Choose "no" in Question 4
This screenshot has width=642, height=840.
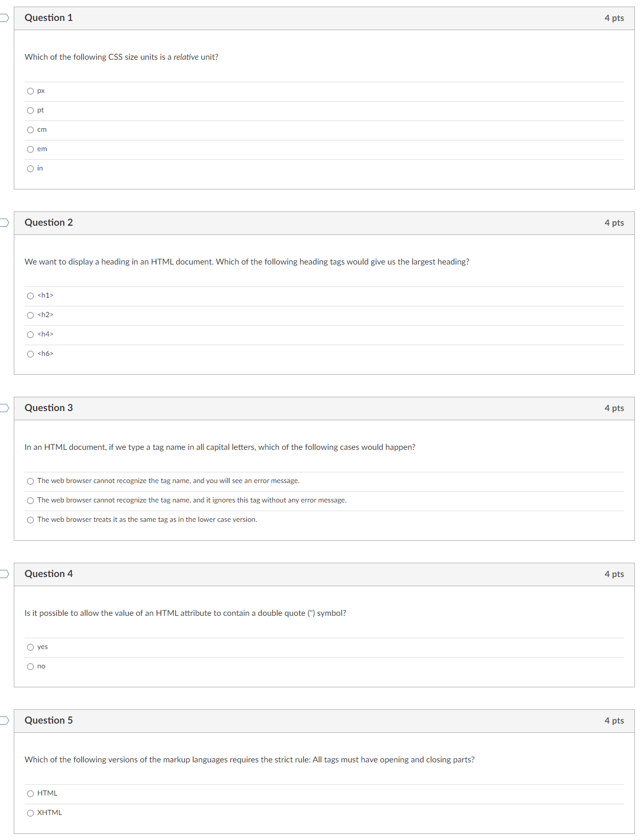[x=31, y=666]
